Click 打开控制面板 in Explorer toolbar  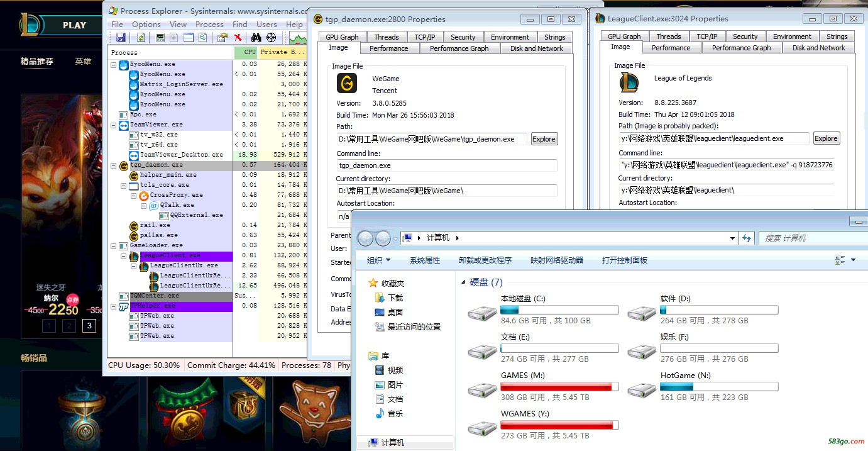pyautogui.click(x=625, y=260)
